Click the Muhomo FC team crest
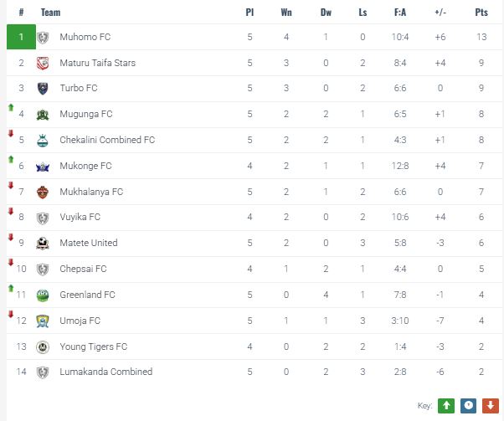 click(43, 38)
